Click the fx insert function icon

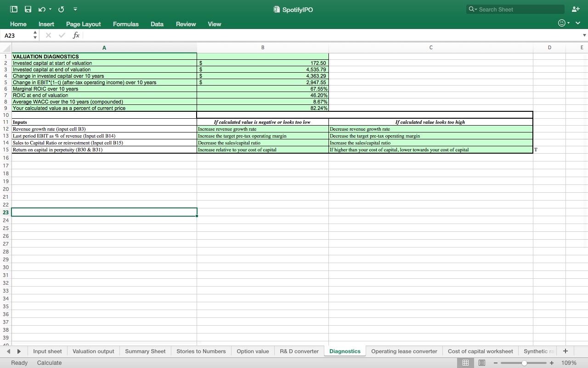pos(76,35)
